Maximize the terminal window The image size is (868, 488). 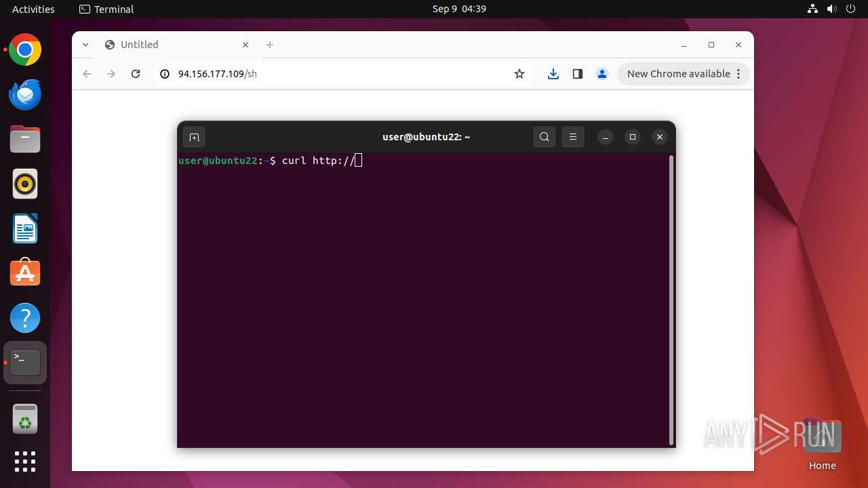coord(633,137)
